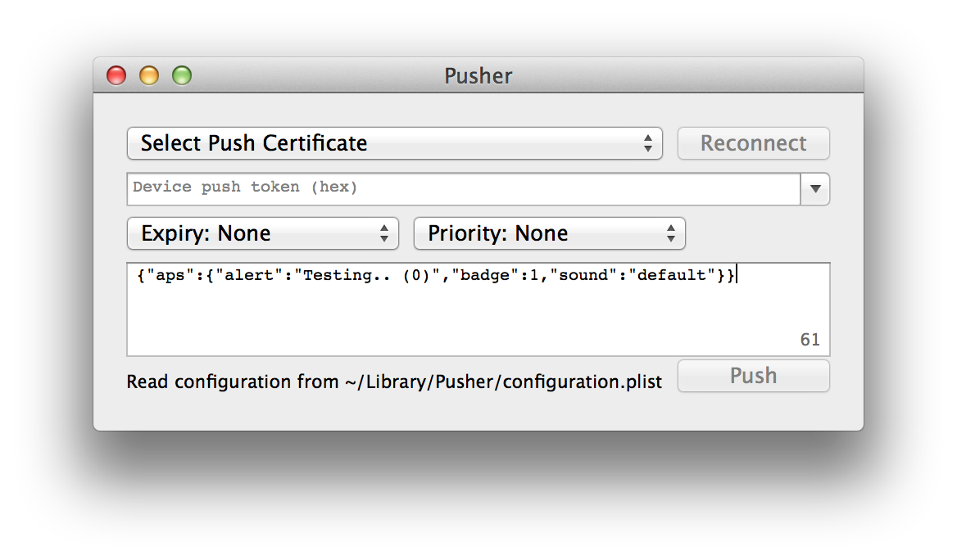Image resolution: width=957 pixels, height=560 pixels.
Task: Click the Read configuration status text
Action: tap(393, 382)
